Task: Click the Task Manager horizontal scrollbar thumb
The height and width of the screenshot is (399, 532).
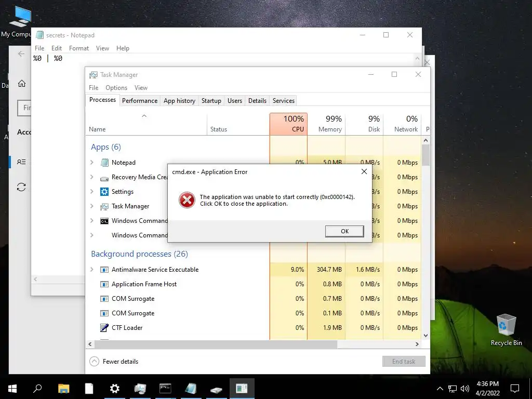Action: coord(216,344)
